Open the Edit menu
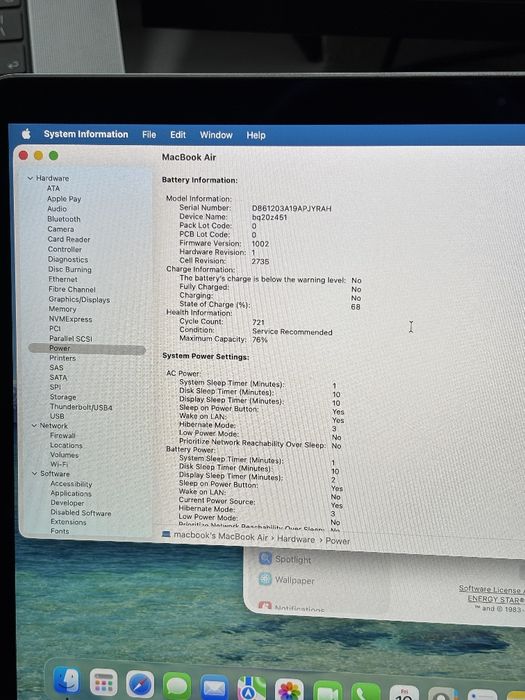 pyautogui.click(x=178, y=135)
